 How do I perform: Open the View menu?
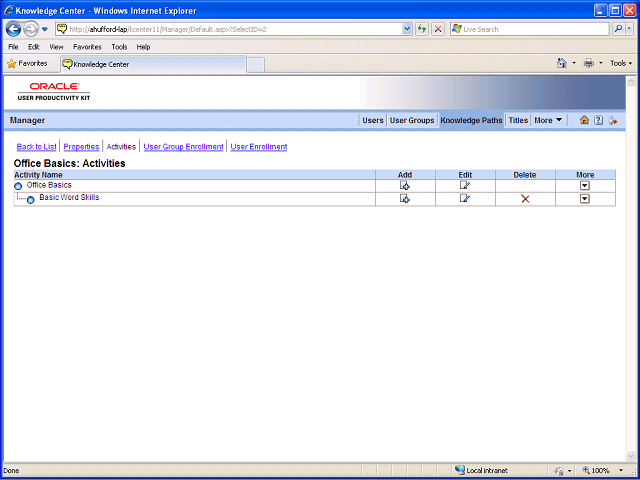tap(56, 47)
